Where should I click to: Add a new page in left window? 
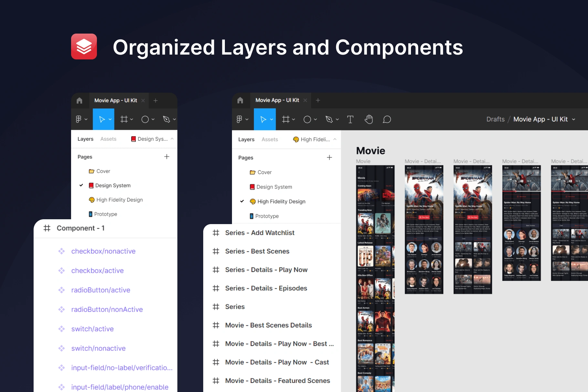pyautogui.click(x=167, y=157)
